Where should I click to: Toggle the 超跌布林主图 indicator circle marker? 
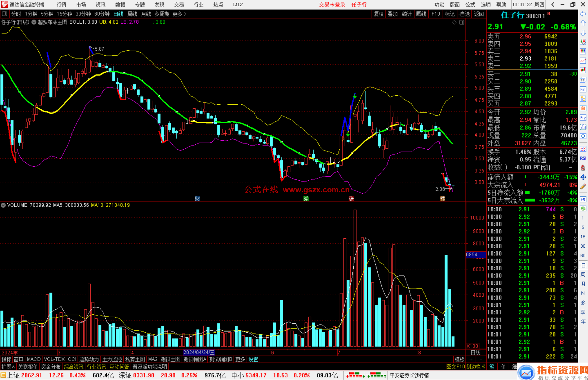coord(34,22)
